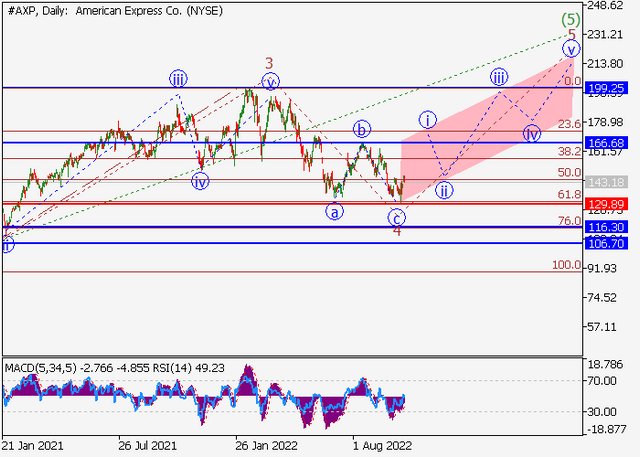Select the red 3 wave label
This screenshot has height=457, width=640.
pos(269,64)
